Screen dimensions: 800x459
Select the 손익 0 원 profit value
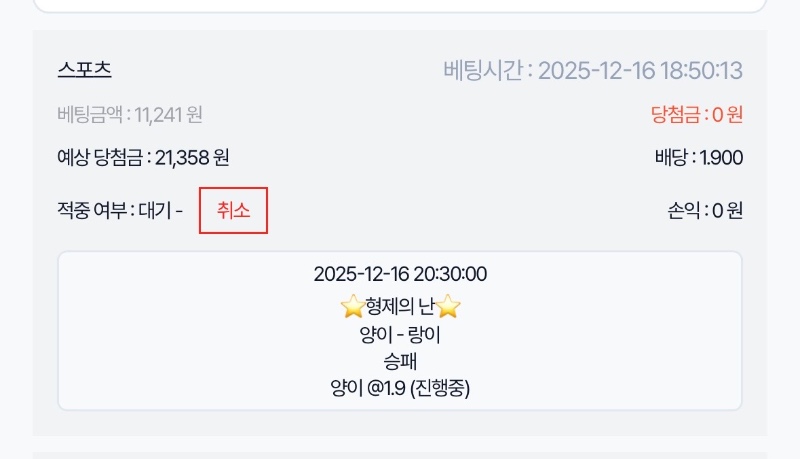click(x=705, y=211)
